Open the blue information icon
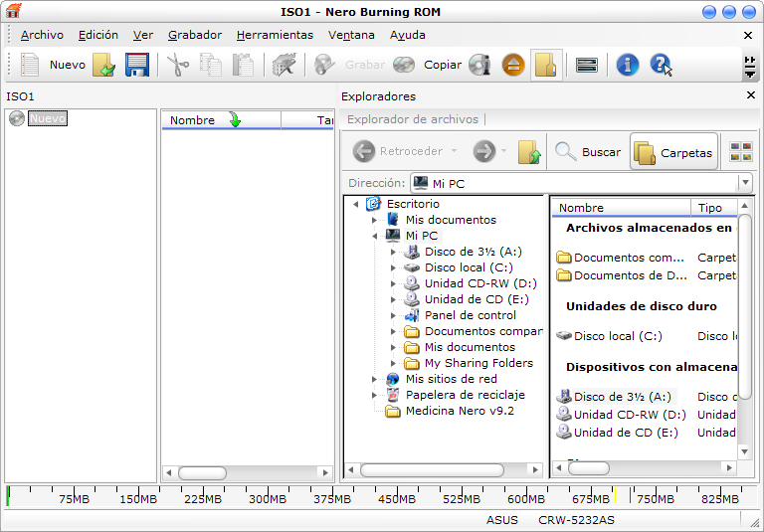This screenshot has width=764, height=532. tap(627, 66)
